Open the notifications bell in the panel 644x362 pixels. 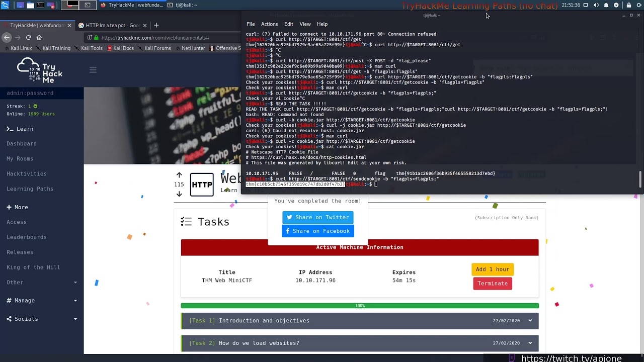606,5
